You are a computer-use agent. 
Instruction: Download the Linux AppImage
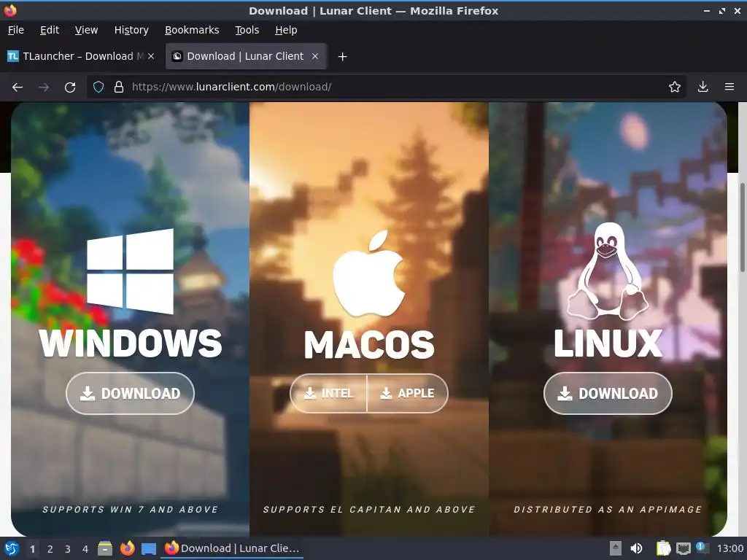[608, 393]
